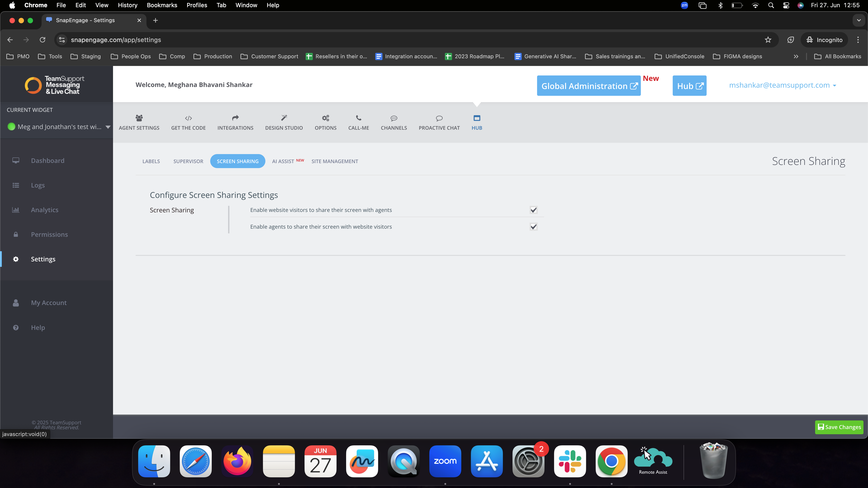868x488 pixels.
Task: Switch to AI Assist tab
Action: [x=283, y=161]
